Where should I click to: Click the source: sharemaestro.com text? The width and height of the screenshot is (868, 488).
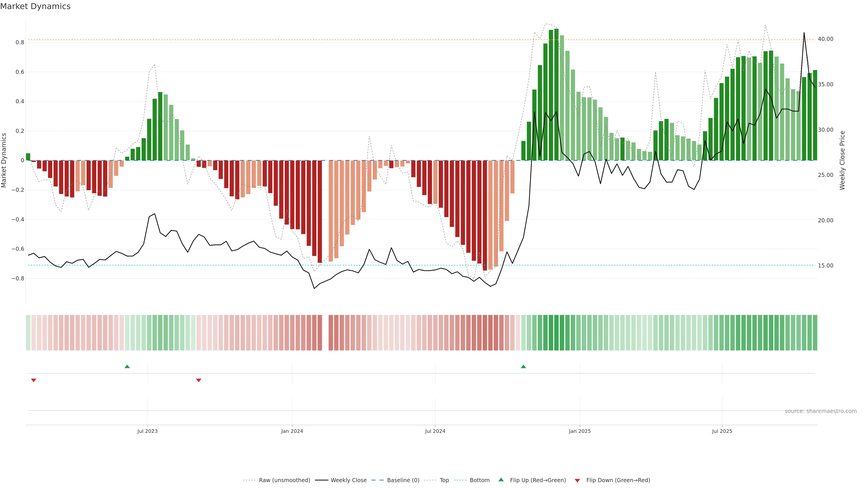[821, 411]
